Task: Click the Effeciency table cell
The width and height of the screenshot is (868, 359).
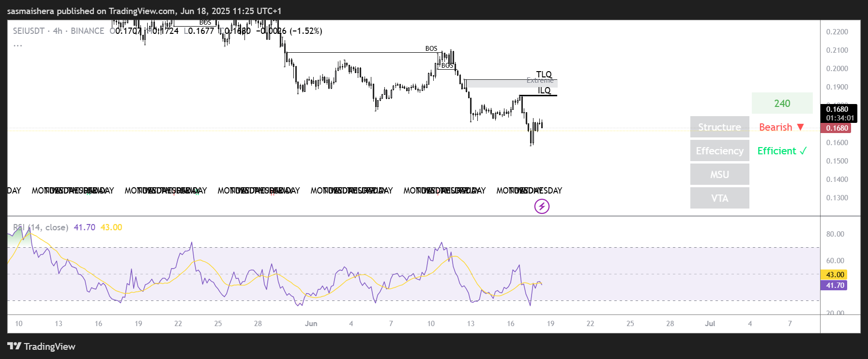Action: coord(719,151)
